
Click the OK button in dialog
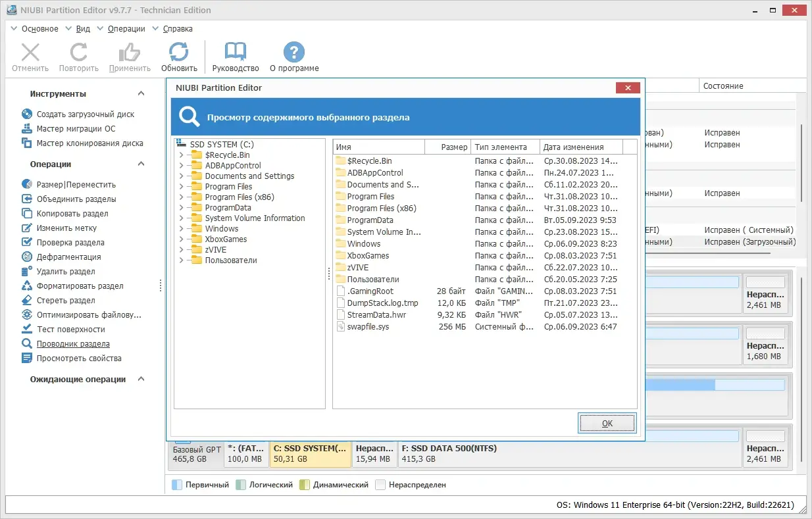[607, 423]
